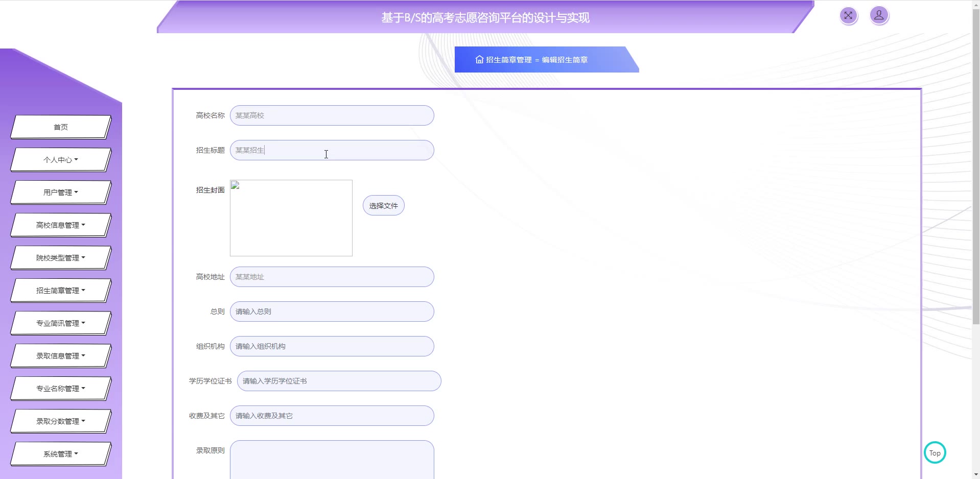Click the 选择文件 upload button
Viewport: 980px width, 479px height.
click(384, 206)
